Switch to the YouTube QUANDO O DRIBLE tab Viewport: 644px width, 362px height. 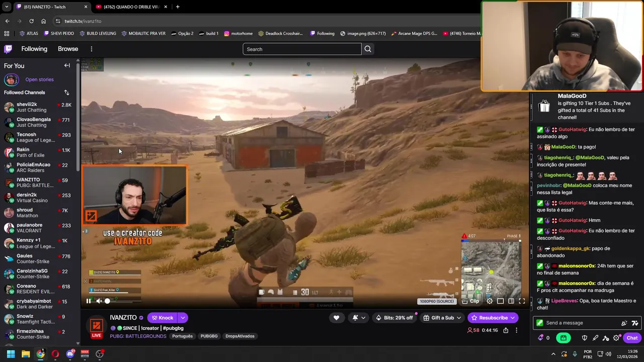click(132, 7)
